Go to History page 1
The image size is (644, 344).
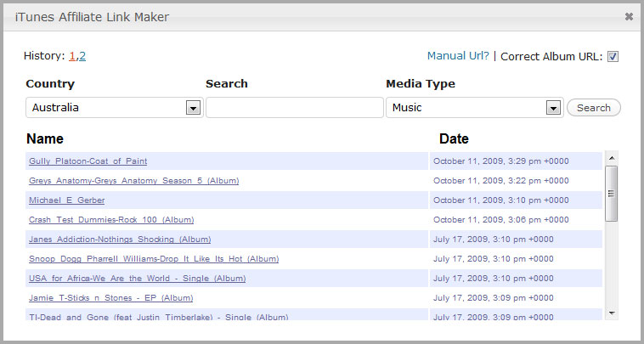[72, 56]
